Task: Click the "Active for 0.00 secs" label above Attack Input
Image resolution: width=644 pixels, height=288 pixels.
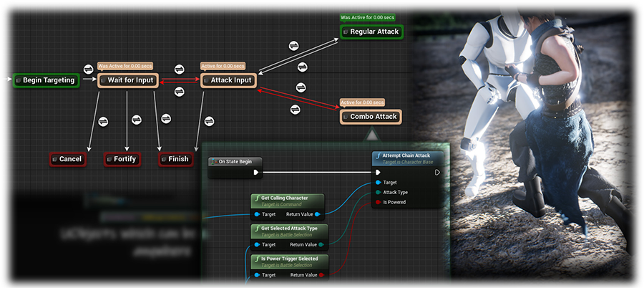Action: tap(223, 66)
